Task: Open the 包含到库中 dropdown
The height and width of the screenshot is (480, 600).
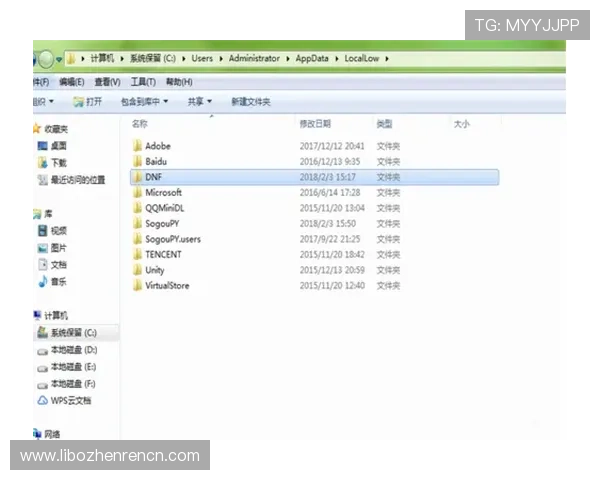Action: (x=144, y=102)
